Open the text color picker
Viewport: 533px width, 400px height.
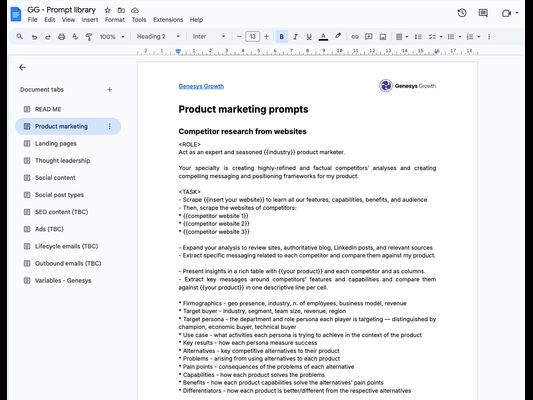[323, 37]
